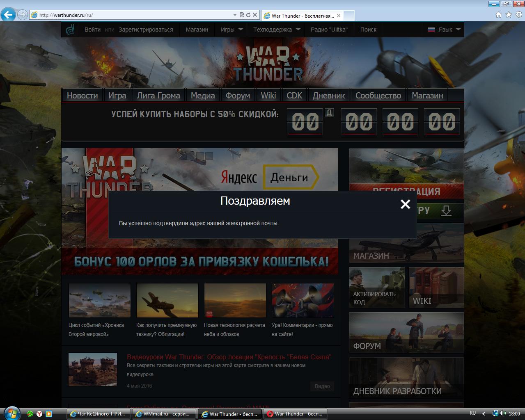Open browser Tools gear icon
The image size is (525, 420).
519,15
